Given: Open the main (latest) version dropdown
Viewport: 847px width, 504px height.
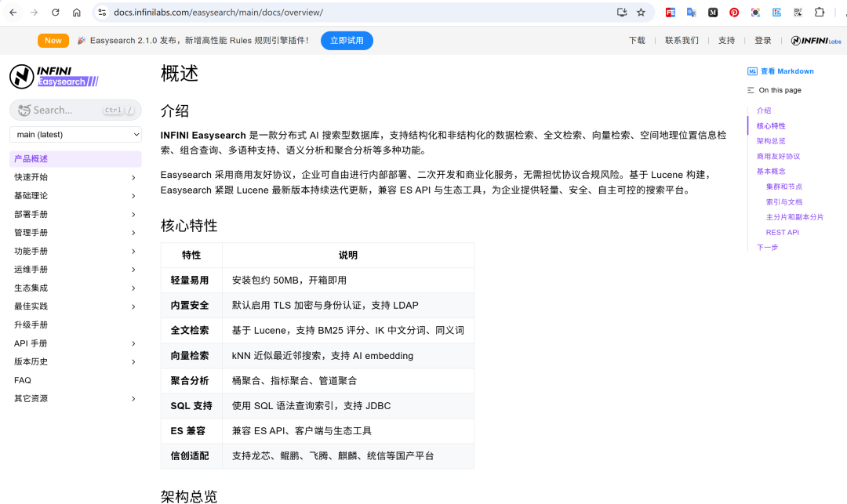Looking at the screenshot, I should pyautogui.click(x=75, y=134).
